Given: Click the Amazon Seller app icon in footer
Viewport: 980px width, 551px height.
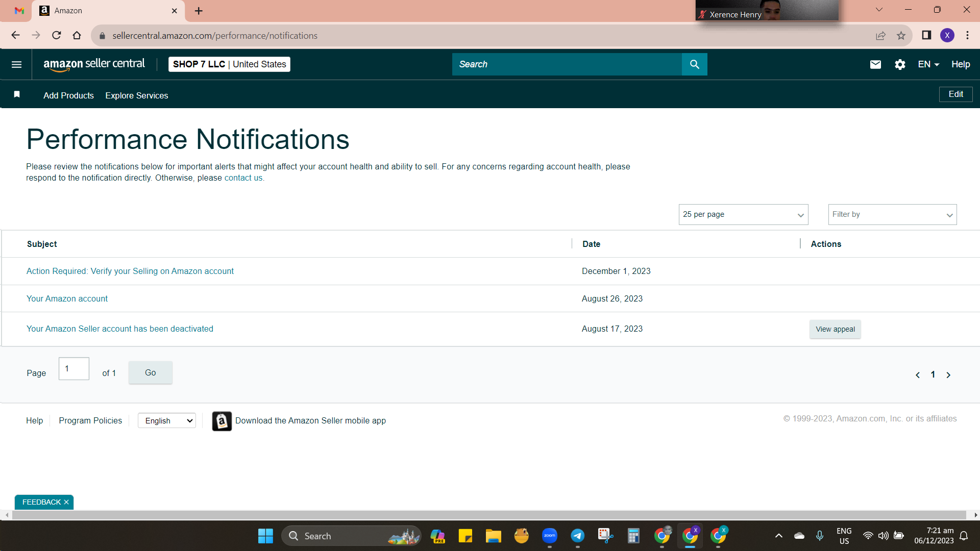Looking at the screenshot, I should (x=222, y=421).
